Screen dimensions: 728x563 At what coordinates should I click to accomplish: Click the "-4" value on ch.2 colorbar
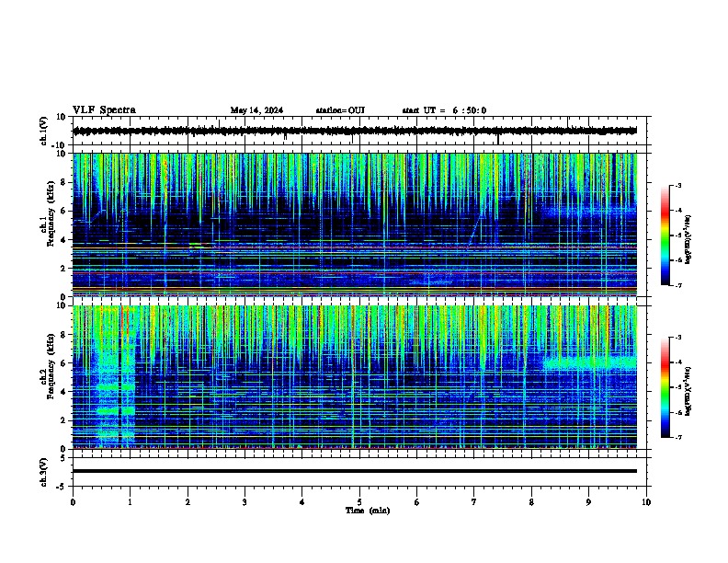[x=677, y=362]
